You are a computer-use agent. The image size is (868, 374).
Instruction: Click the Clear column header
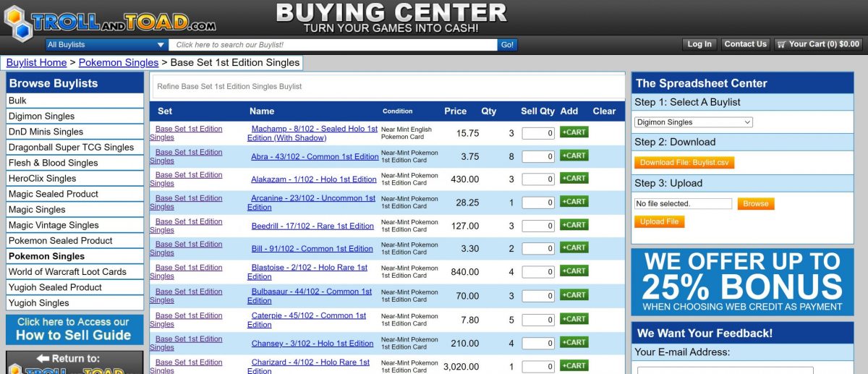click(x=604, y=111)
